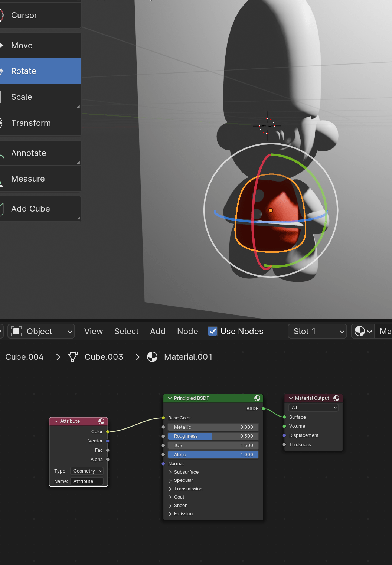Click the browse material sphere icon near Slot 1
This screenshot has height=565, width=392.
click(x=360, y=331)
